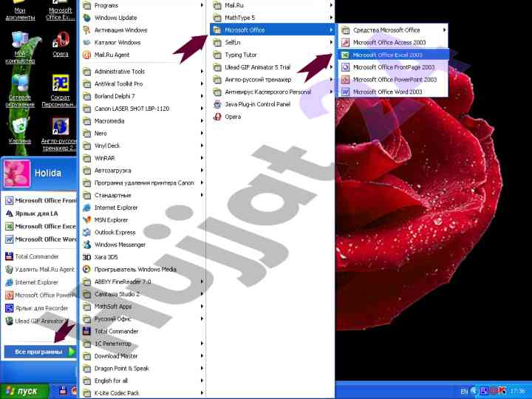Click Все программы button
Image resolution: width=532 pixels, height=399 pixels.
point(40,352)
